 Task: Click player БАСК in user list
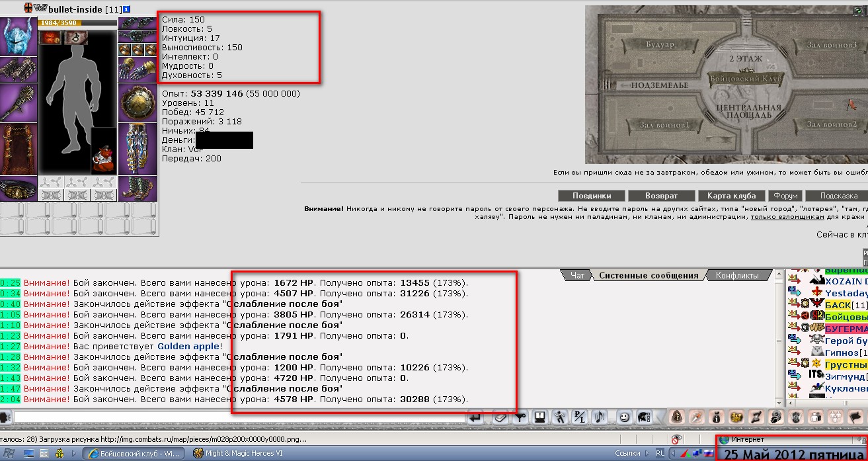(x=837, y=304)
